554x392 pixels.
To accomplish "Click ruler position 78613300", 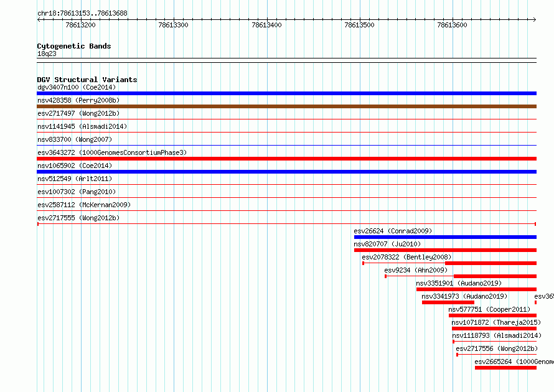I will click(x=174, y=25).
